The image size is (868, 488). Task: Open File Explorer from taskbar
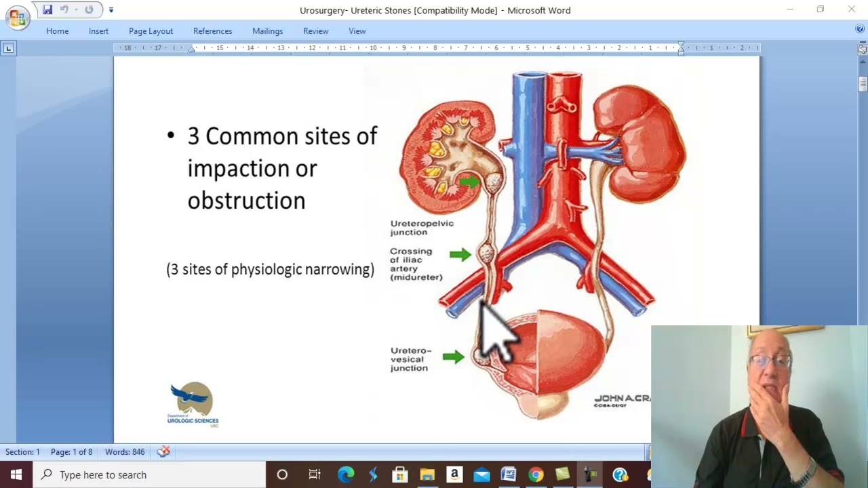click(427, 474)
